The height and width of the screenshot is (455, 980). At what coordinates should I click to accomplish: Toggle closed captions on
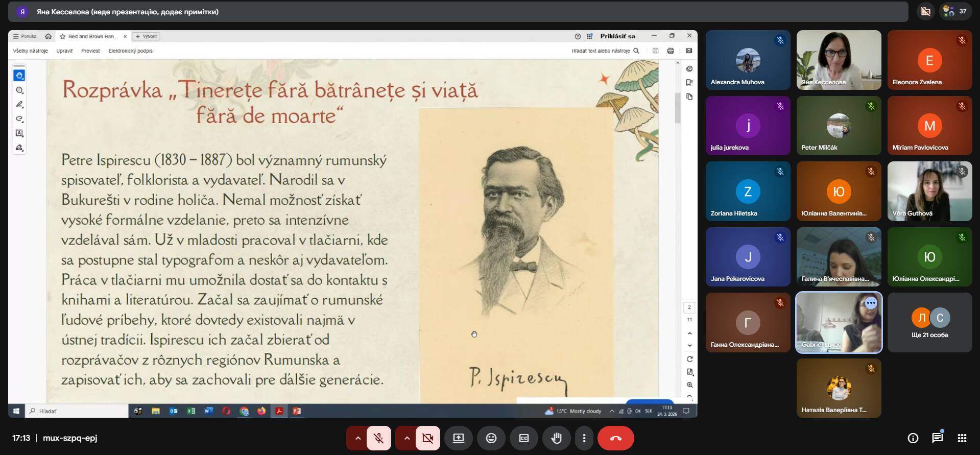tap(523, 438)
